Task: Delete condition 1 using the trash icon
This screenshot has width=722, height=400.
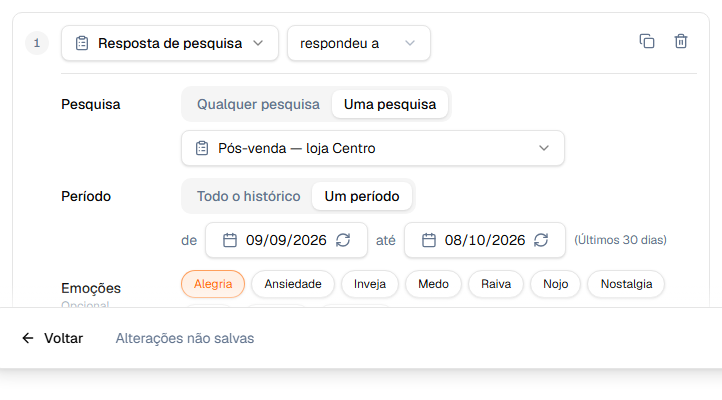Action: point(681,41)
